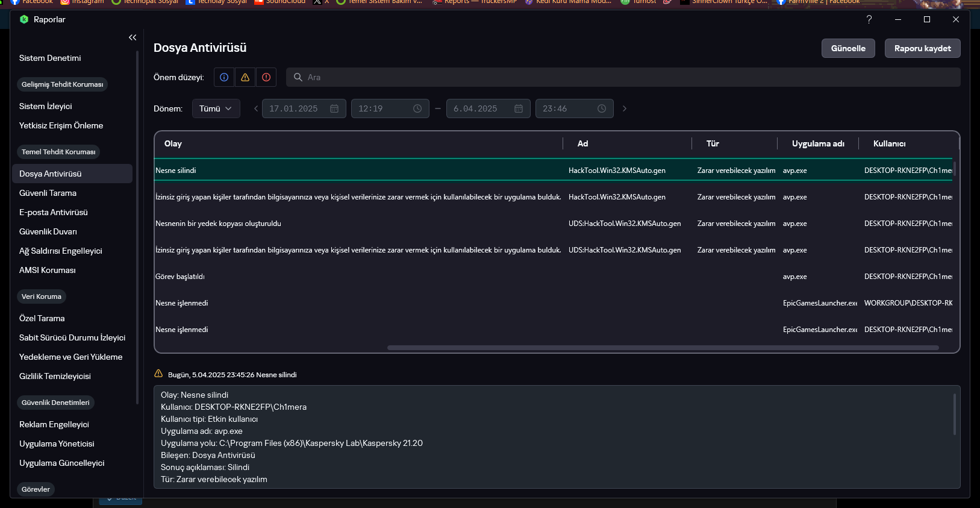Sort the table by Tür column

point(713,143)
